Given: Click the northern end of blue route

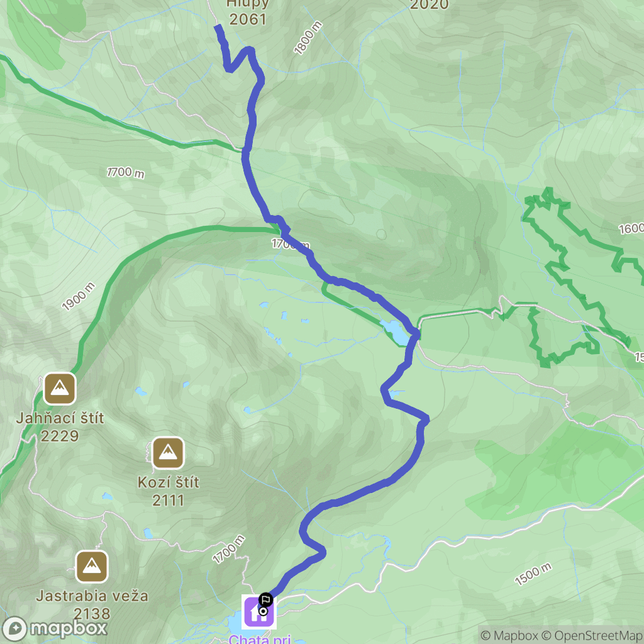Looking at the screenshot, I should [x=218, y=28].
